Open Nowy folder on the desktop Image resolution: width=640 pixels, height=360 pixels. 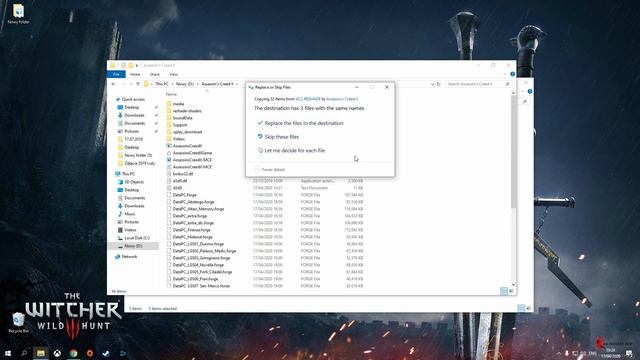pos(18,13)
